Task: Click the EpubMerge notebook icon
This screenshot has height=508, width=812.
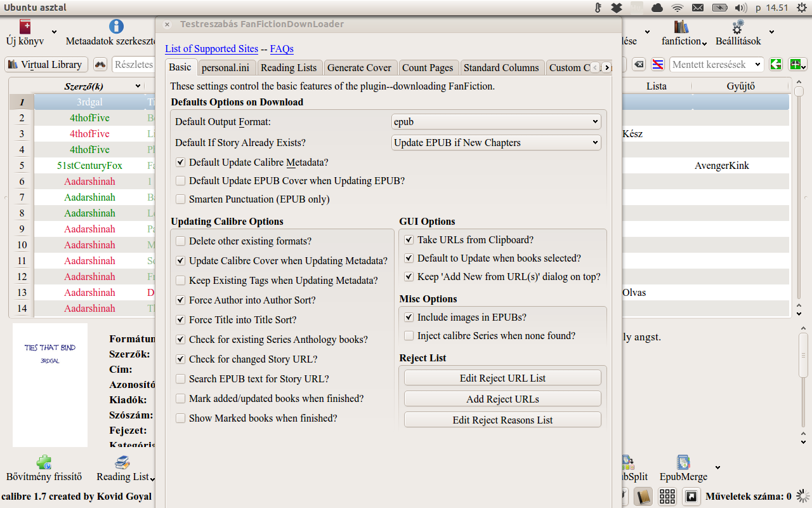Action: click(x=683, y=462)
